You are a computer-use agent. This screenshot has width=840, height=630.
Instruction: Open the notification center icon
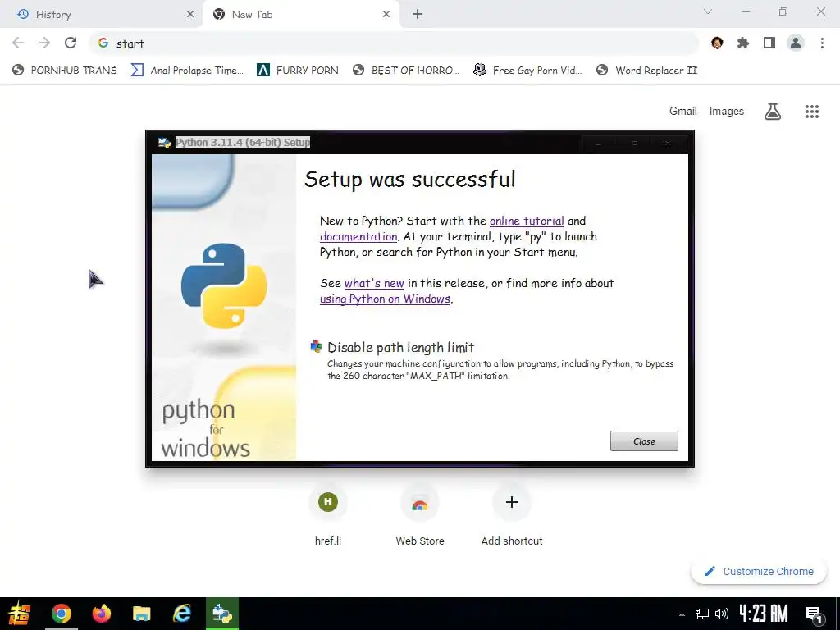[x=815, y=614]
